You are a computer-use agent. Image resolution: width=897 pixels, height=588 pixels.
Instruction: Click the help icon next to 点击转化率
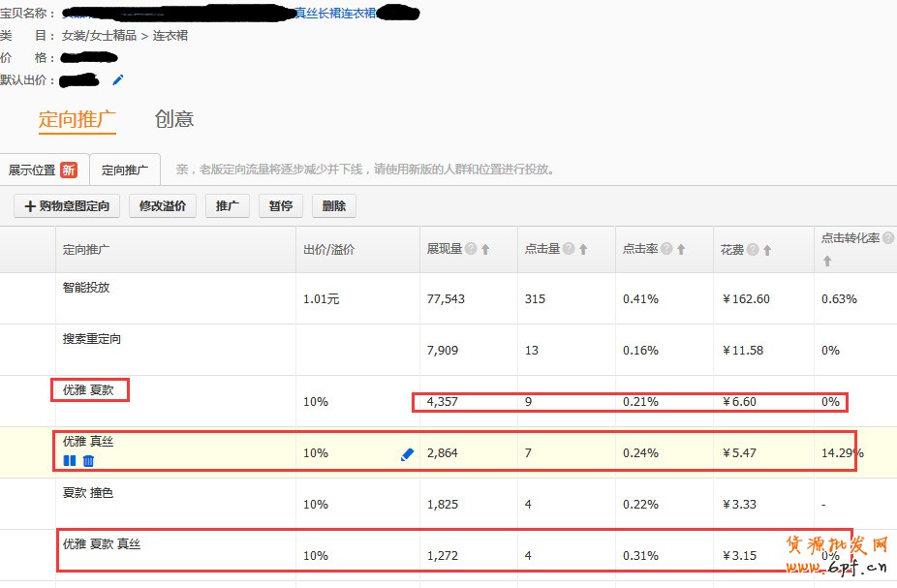[x=888, y=237]
